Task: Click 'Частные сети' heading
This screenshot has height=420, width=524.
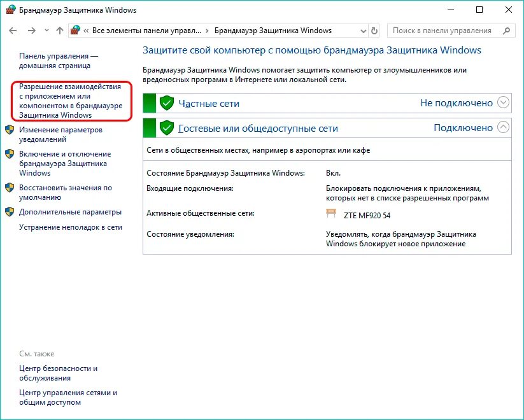Action: point(209,104)
